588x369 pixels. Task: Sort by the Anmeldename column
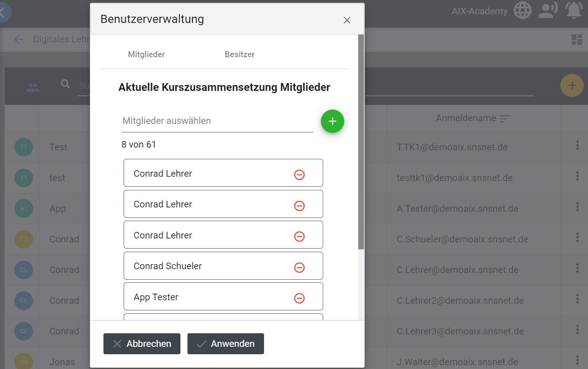click(x=505, y=118)
